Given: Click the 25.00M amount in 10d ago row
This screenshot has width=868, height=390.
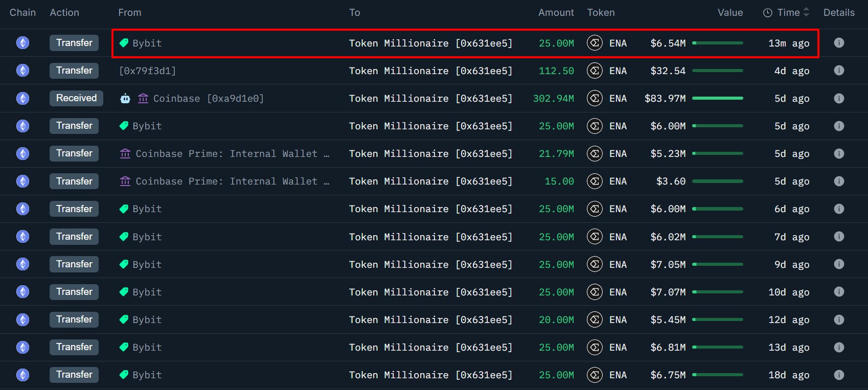Looking at the screenshot, I should pyautogui.click(x=556, y=292).
